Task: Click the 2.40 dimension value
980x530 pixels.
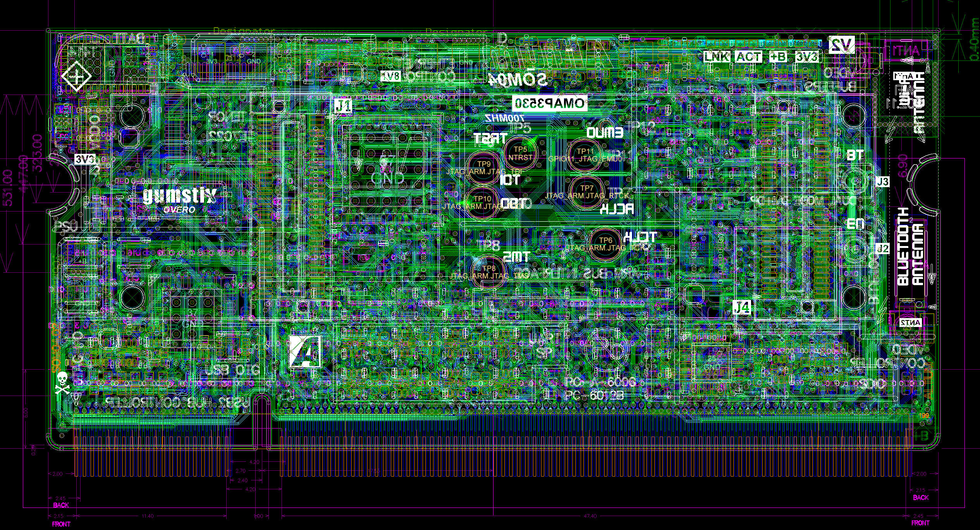Action: coord(242,480)
